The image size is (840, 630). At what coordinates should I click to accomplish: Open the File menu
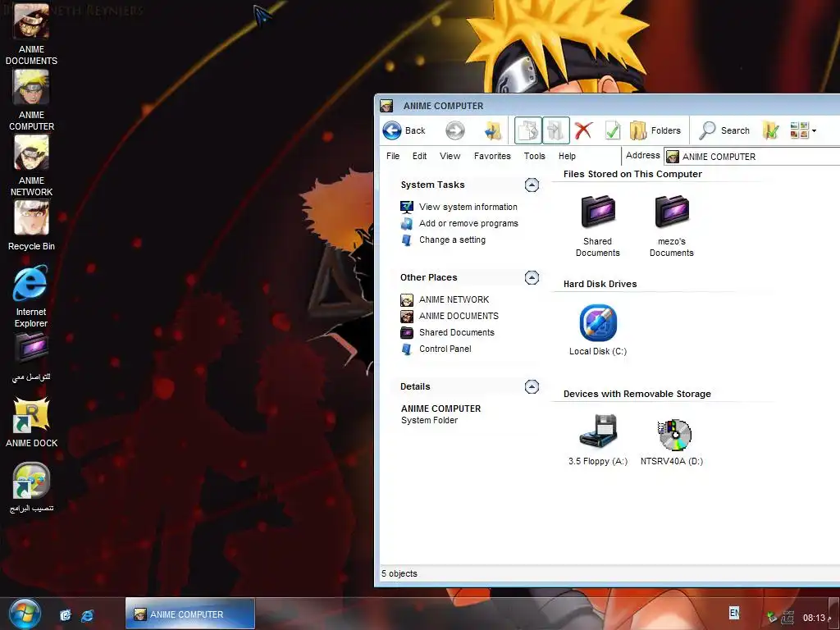393,156
